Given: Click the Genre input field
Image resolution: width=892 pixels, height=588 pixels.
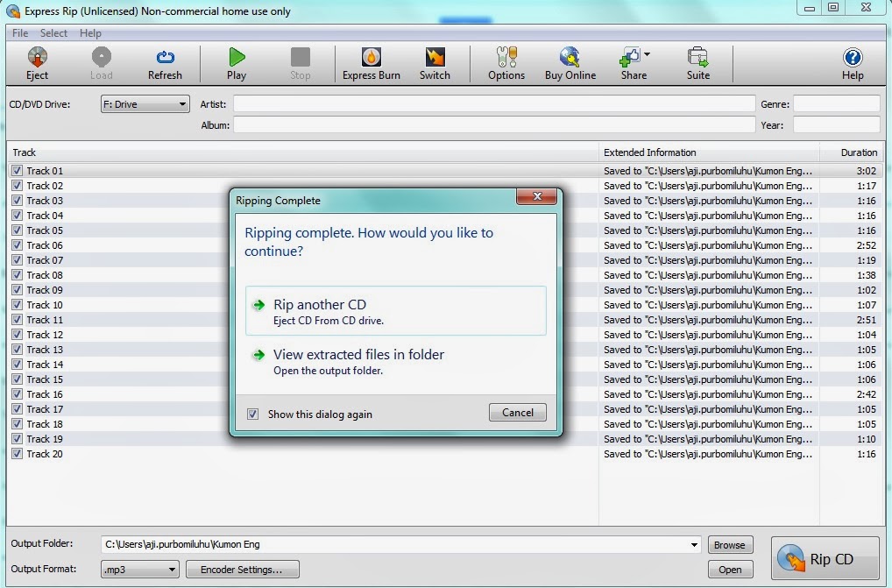Looking at the screenshot, I should coord(836,104).
